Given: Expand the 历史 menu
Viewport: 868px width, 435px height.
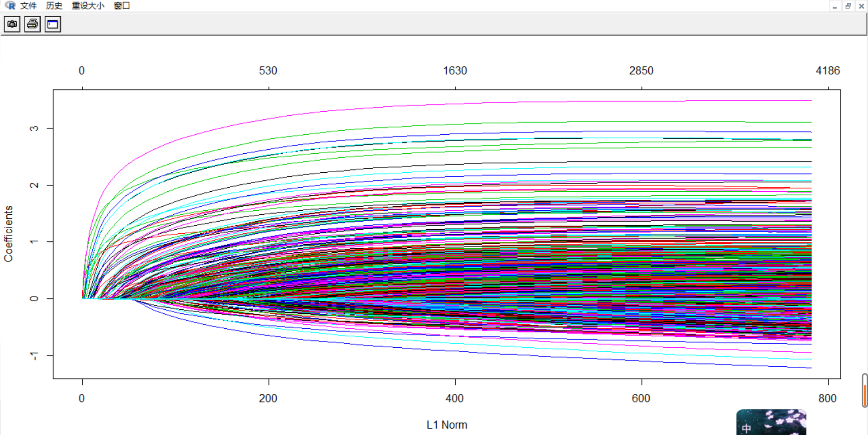Looking at the screenshot, I should tap(54, 6).
